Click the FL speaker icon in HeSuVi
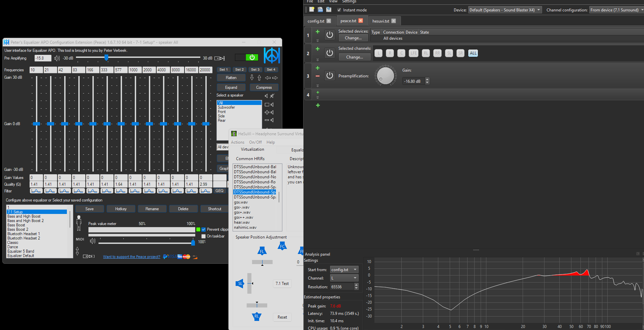This screenshot has width=644, height=330. click(x=262, y=251)
